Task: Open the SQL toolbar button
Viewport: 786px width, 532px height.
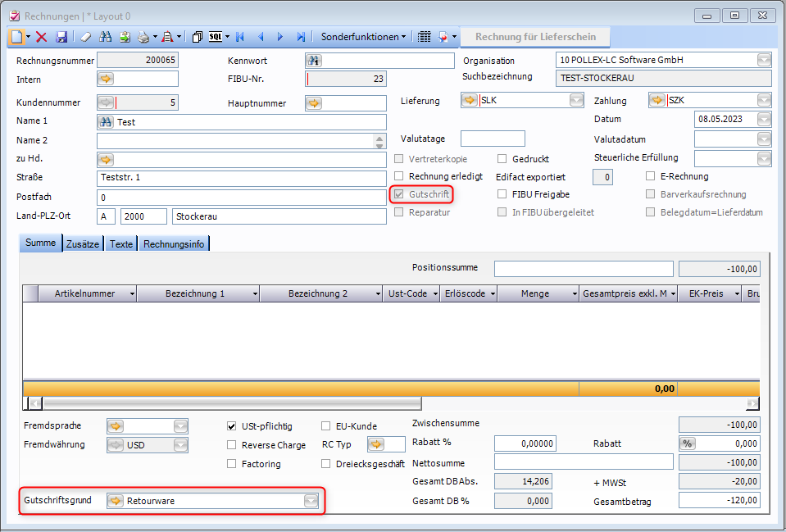Action: pyautogui.click(x=217, y=37)
